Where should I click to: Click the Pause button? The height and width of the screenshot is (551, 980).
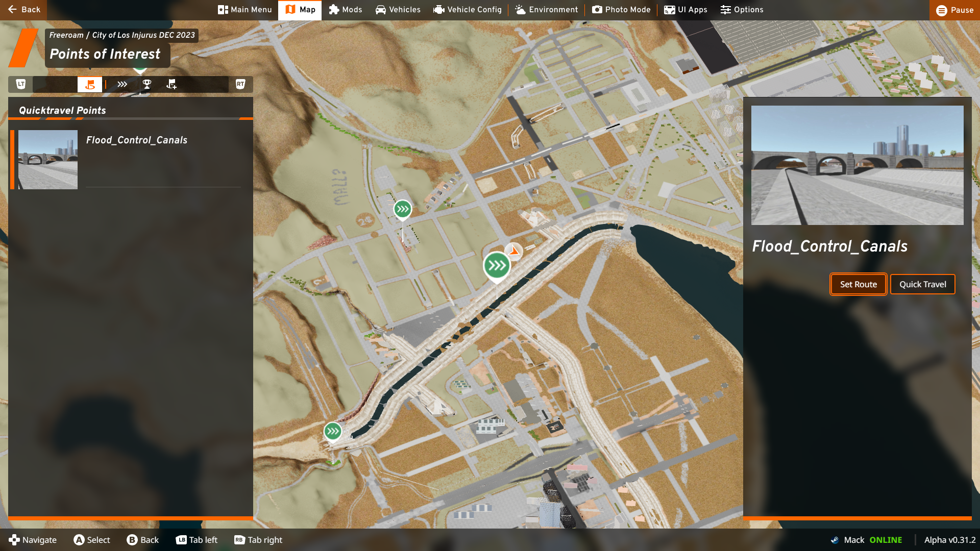(x=954, y=10)
